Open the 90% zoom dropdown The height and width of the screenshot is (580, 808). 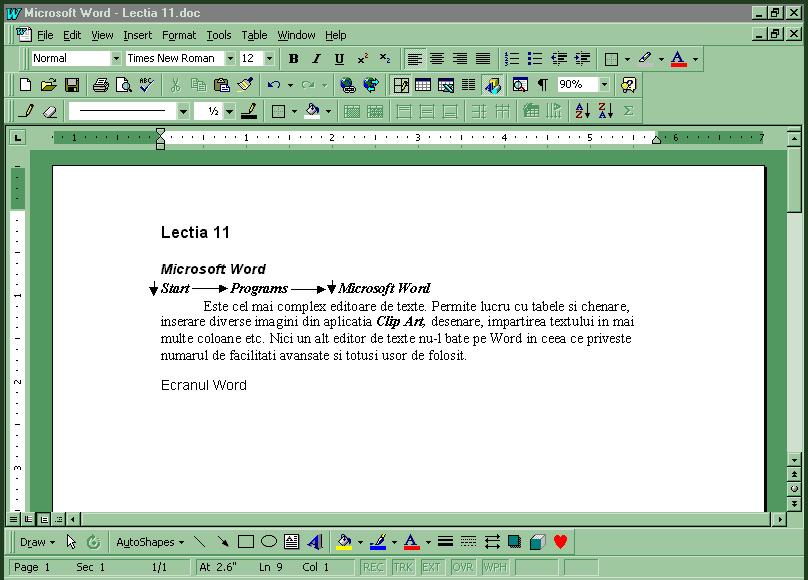click(x=604, y=84)
